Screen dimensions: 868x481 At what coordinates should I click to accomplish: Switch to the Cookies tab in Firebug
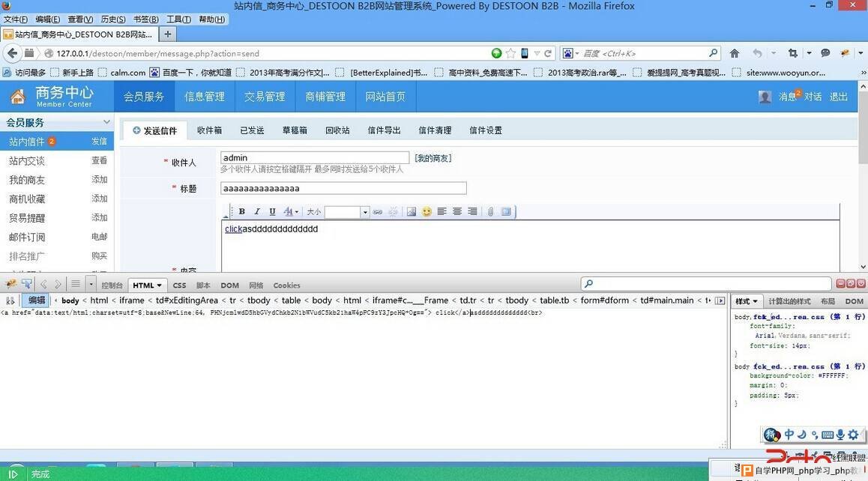click(x=287, y=285)
